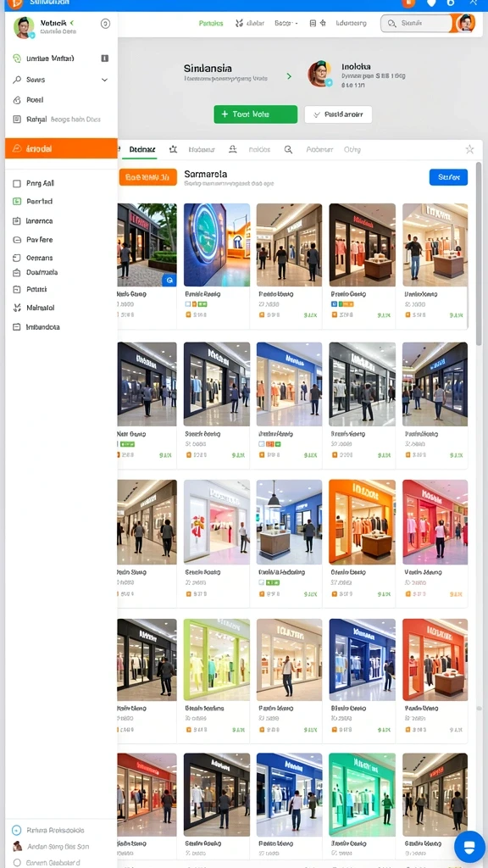Click the green chevron arrow beside the page title
The height and width of the screenshot is (868, 488).
click(289, 75)
